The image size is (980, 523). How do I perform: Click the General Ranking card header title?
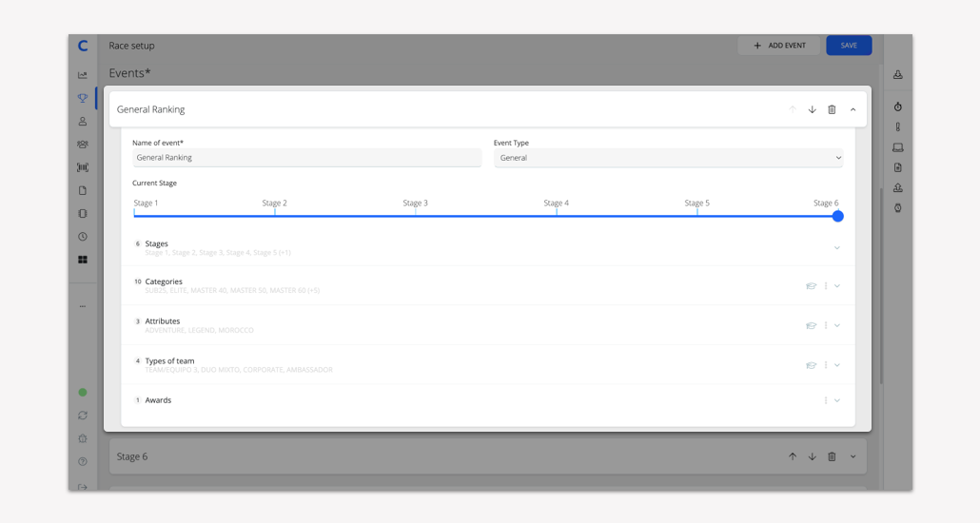click(x=150, y=109)
